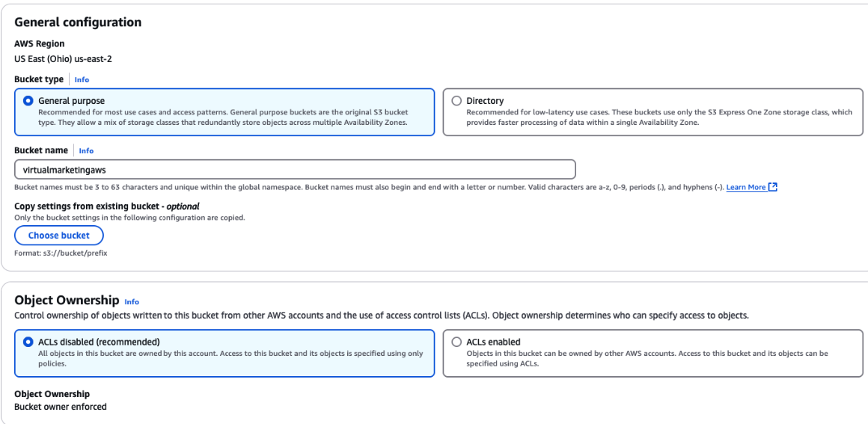Screen dimensions: 868x424
Task: Click the external link icon after Learn More
Action: [x=773, y=187]
